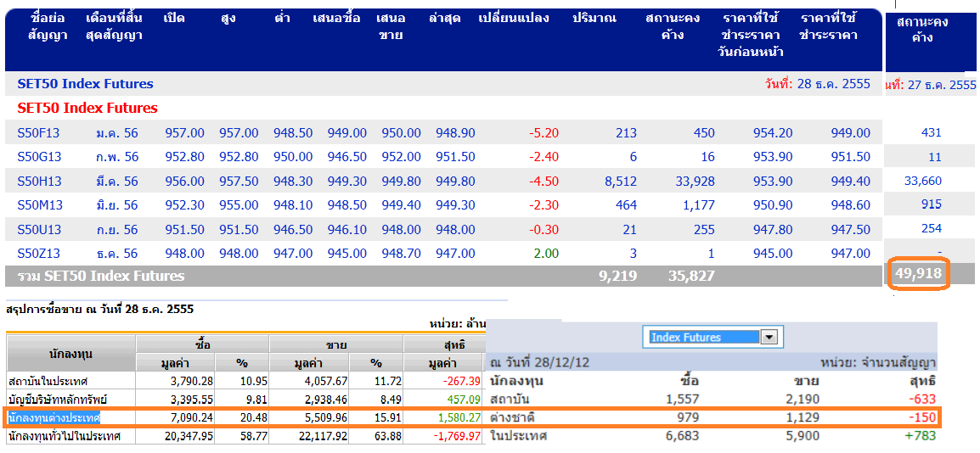Screen dimensions: 980x453
Task: Open the Index Futures dropdown
Action: point(713,337)
